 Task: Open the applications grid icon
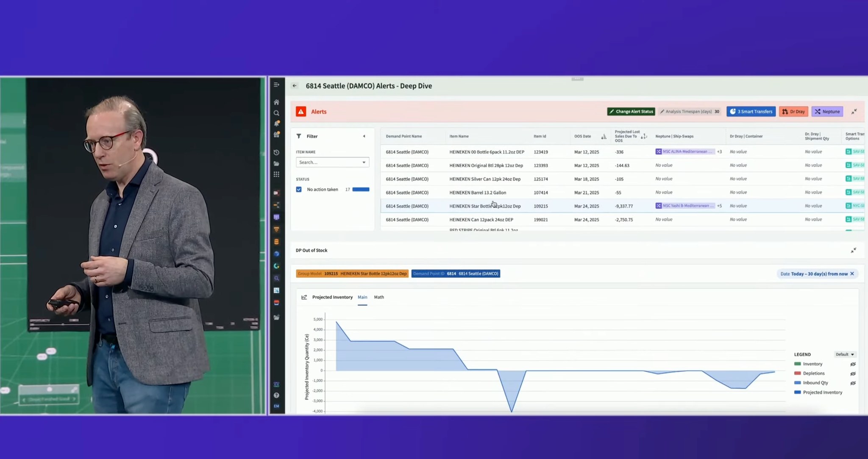[276, 174]
